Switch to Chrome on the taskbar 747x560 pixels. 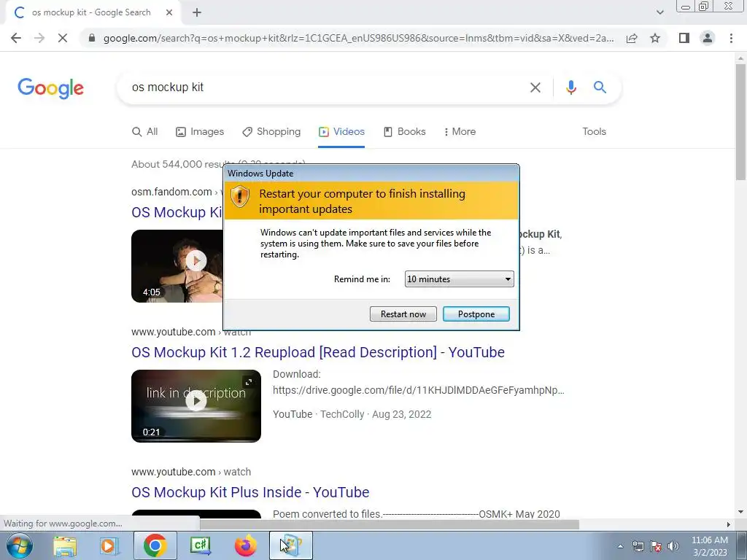(x=155, y=545)
